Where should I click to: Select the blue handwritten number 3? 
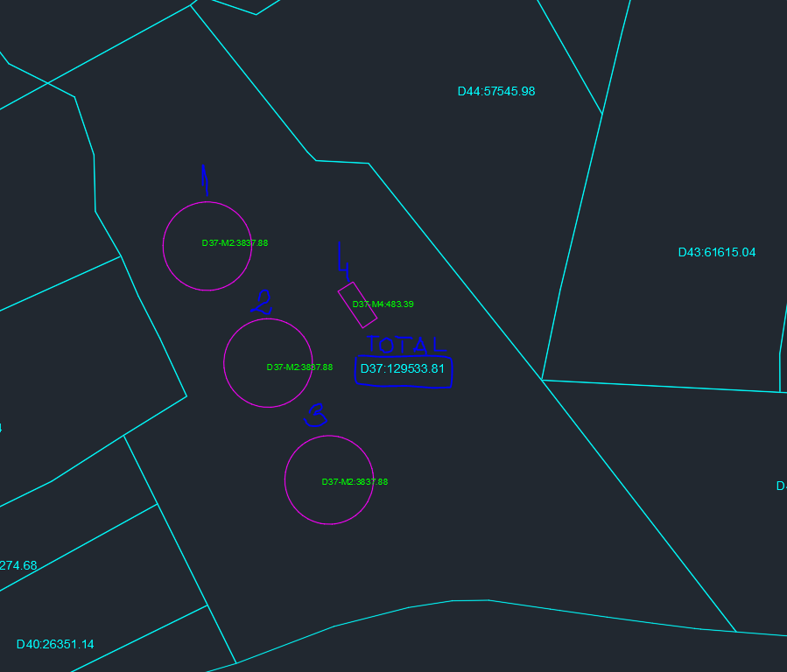pos(316,416)
